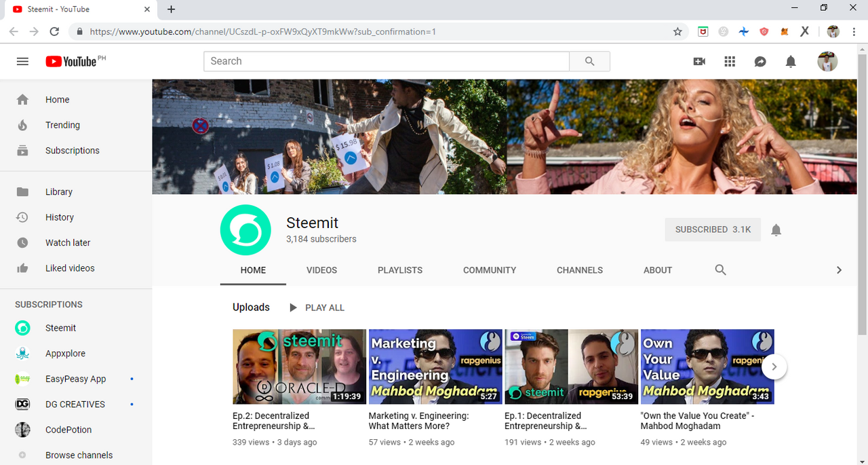Open Ep.2: Decentralized Entrepreneurship video title

pos(274,421)
